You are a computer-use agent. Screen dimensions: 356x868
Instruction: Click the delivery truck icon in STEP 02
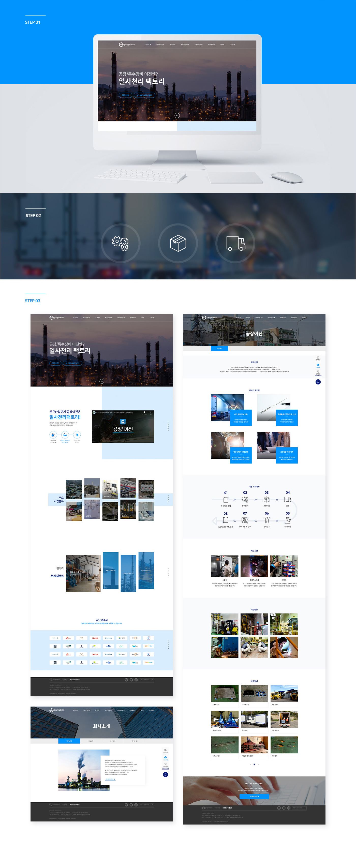(x=236, y=243)
